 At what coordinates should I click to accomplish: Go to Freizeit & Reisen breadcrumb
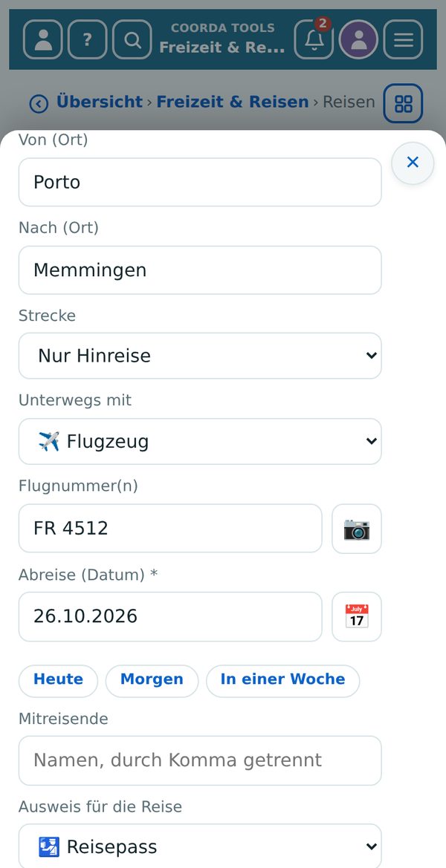tap(233, 102)
